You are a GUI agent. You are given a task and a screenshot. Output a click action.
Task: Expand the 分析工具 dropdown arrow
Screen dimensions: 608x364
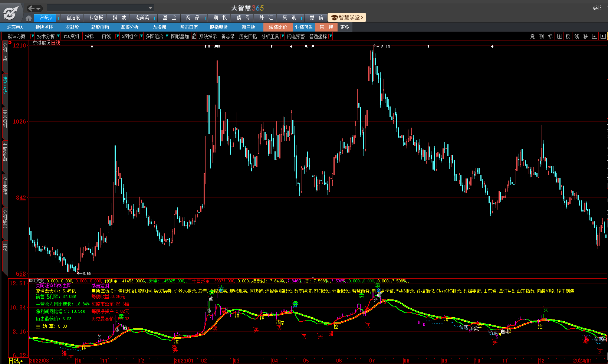coord(283,36)
